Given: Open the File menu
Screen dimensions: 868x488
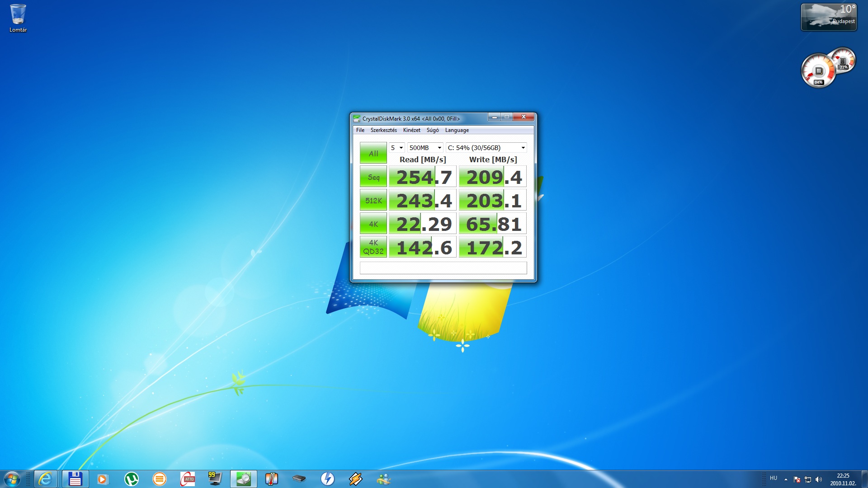Looking at the screenshot, I should pos(360,130).
